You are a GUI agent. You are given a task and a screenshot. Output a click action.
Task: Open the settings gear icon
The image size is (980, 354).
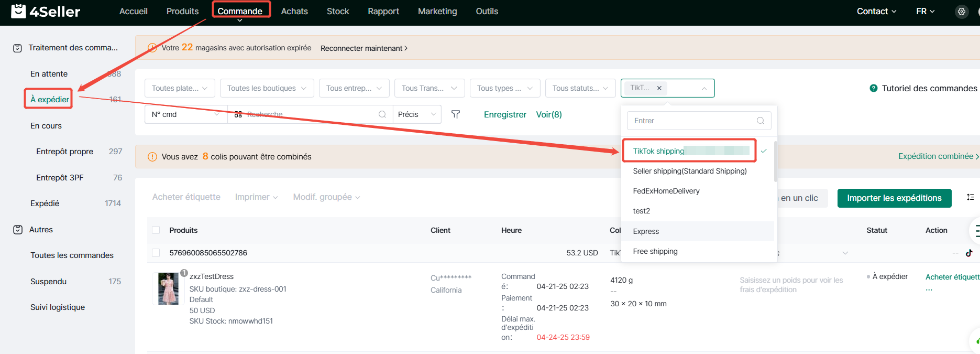pyautogui.click(x=962, y=12)
